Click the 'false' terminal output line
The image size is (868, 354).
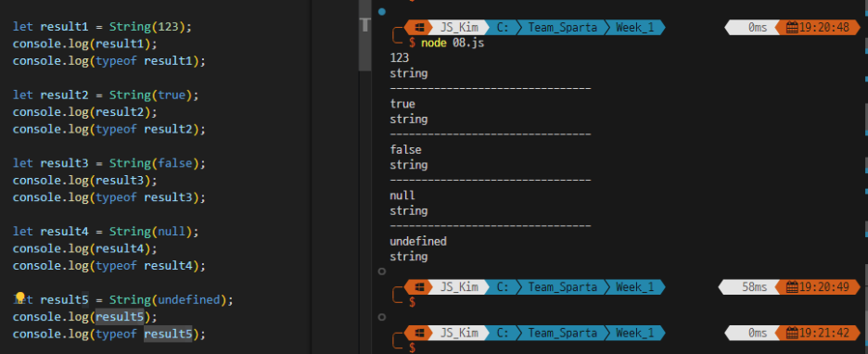pyautogui.click(x=406, y=149)
